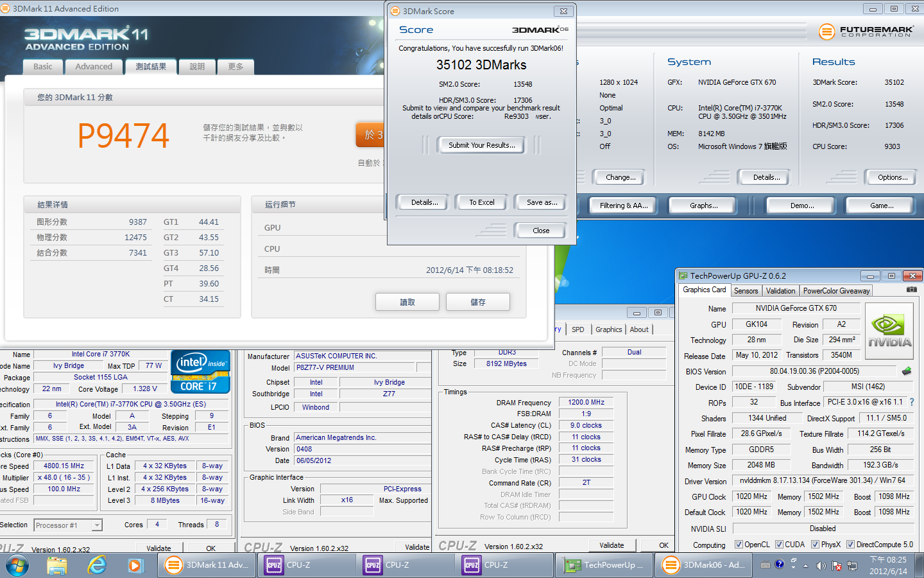This screenshot has height=578, width=924.
Task: Click GPU-Z camera screenshot icon
Action: [x=911, y=290]
